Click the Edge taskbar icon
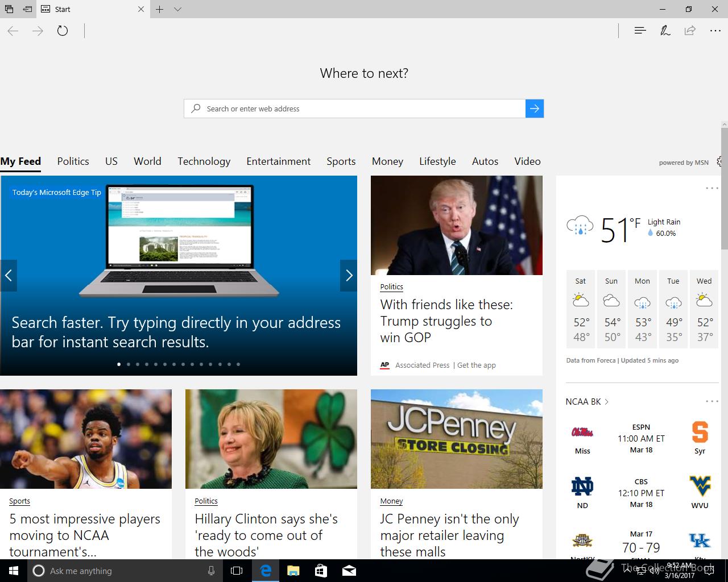 pos(265,571)
